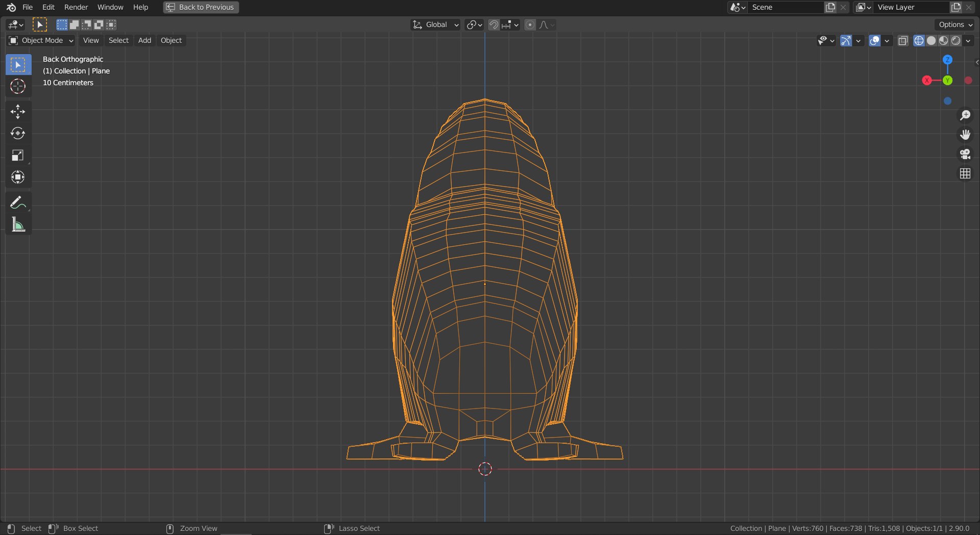
Task: Click the Z axis on navigation gizmo
Action: (947, 60)
